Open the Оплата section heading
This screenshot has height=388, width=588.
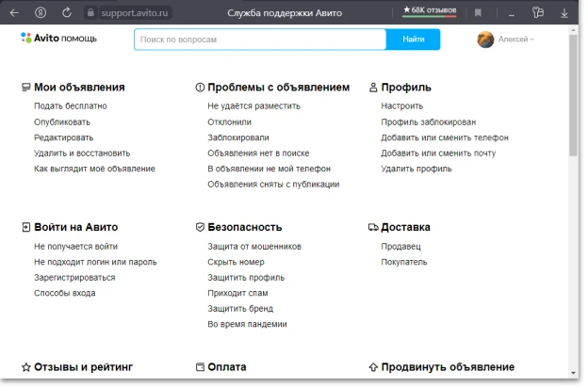coord(227,367)
